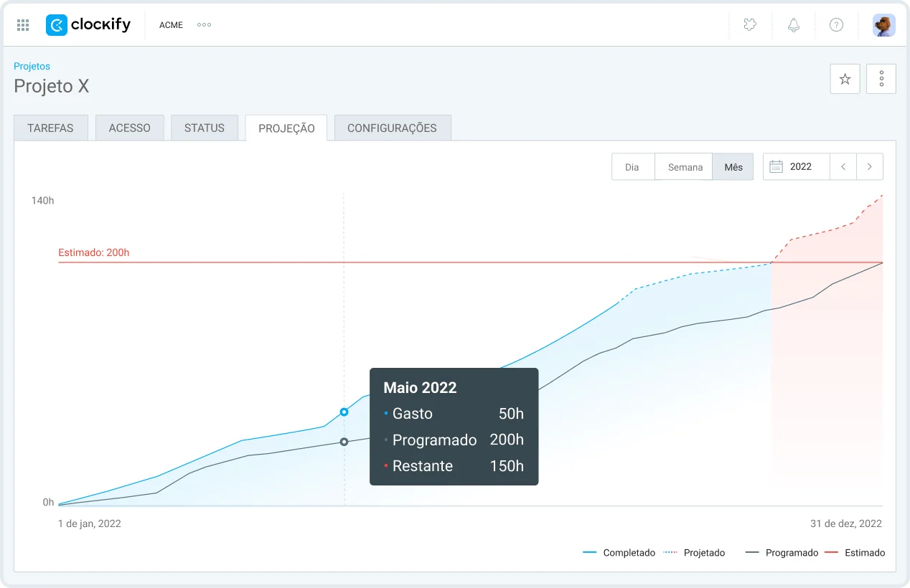The image size is (910, 588).
Task: Open the Configurações tab
Action: click(392, 128)
